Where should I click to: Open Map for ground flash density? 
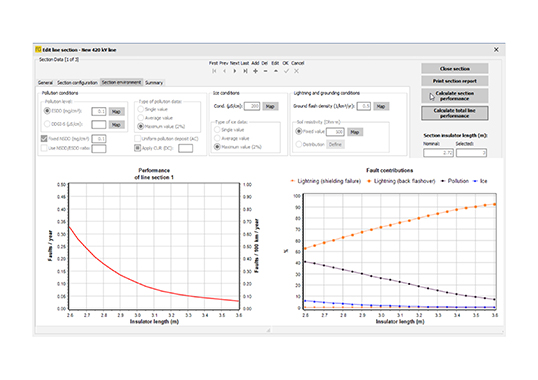(x=381, y=106)
